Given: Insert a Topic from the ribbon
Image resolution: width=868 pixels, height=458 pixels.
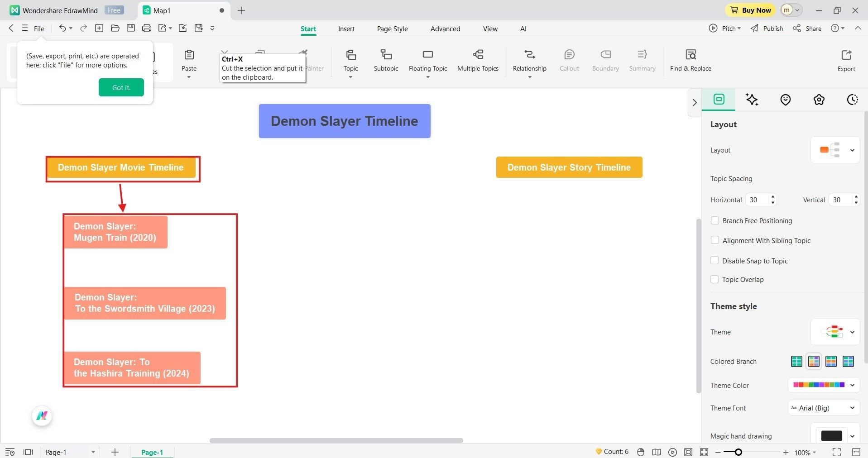Looking at the screenshot, I should click(350, 61).
